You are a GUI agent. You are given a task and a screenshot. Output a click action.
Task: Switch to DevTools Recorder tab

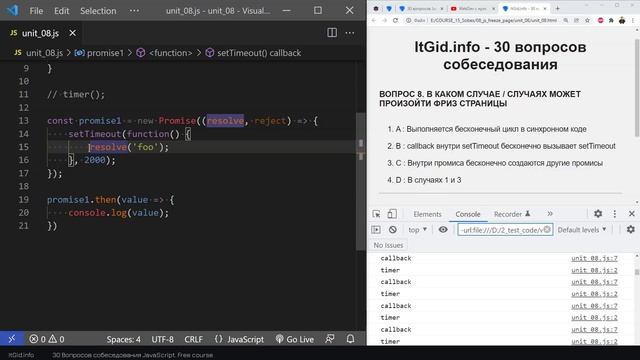point(512,214)
